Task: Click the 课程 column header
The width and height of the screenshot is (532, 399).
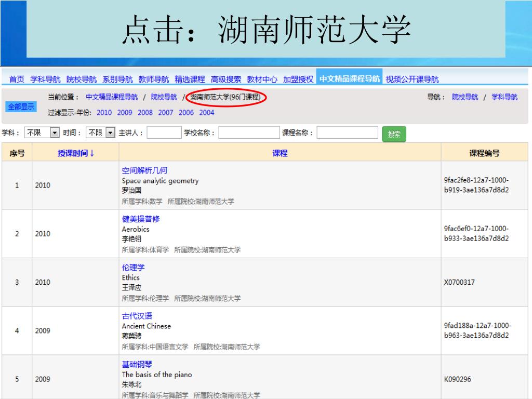Action: pos(280,153)
